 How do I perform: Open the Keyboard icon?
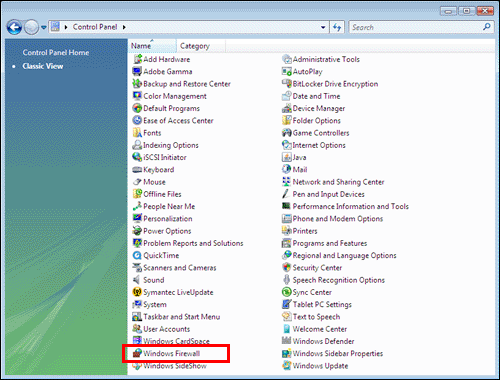click(137, 170)
